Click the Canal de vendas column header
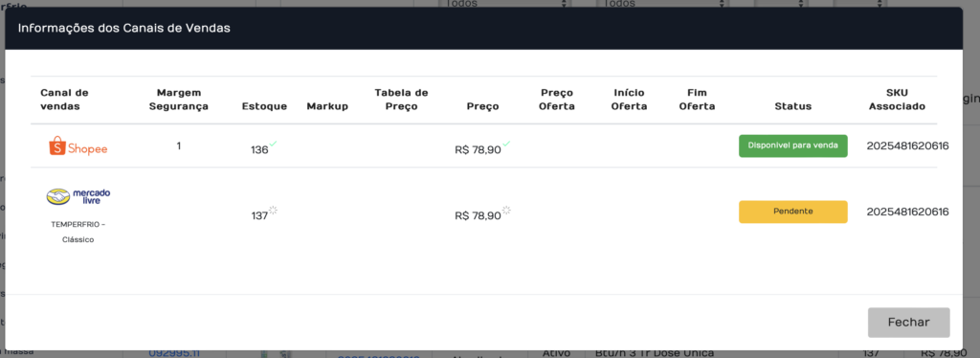This screenshot has width=980, height=358. (64, 100)
